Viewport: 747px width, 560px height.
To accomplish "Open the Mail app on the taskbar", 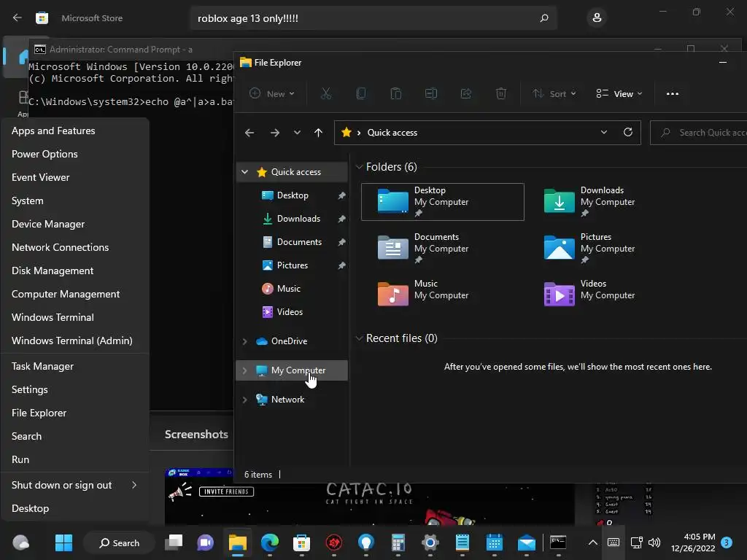I will coord(527,542).
